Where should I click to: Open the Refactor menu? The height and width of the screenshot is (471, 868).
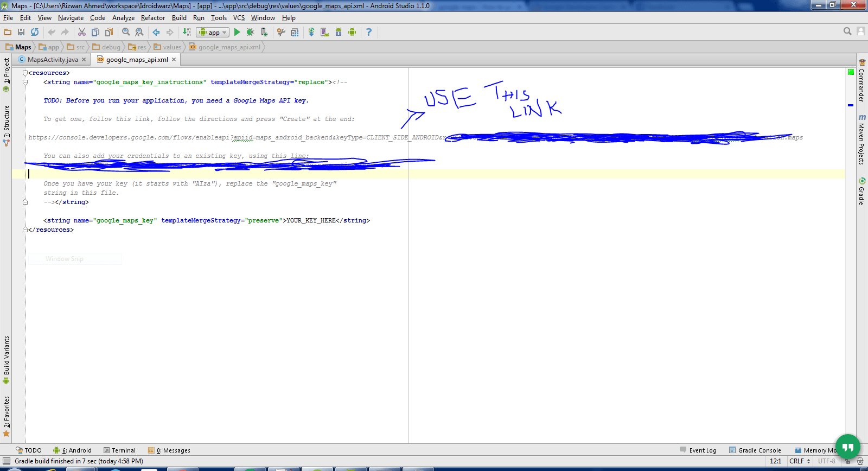click(x=153, y=18)
